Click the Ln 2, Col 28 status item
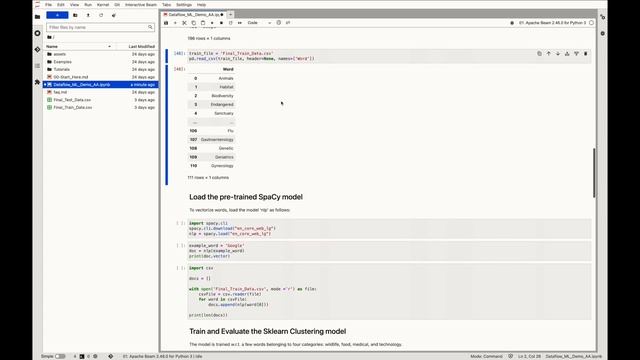 529,356
